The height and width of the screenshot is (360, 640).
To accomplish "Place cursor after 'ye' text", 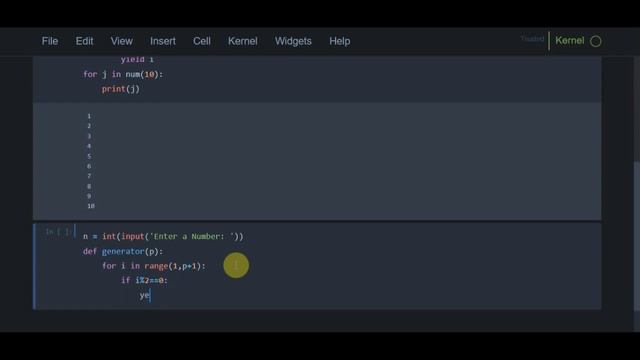I will coord(150,295).
